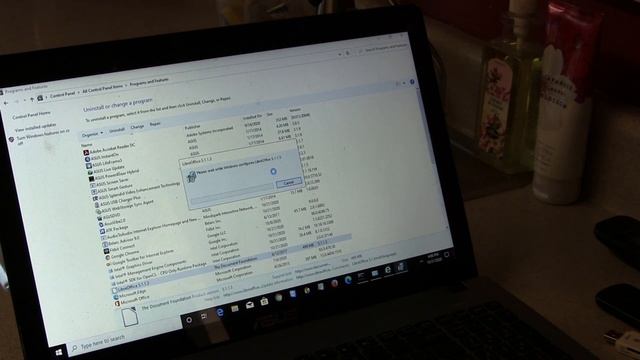Click the Adobe Acrobat Reader DC icon
This screenshot has height=360, width=640.
(86, 153)
